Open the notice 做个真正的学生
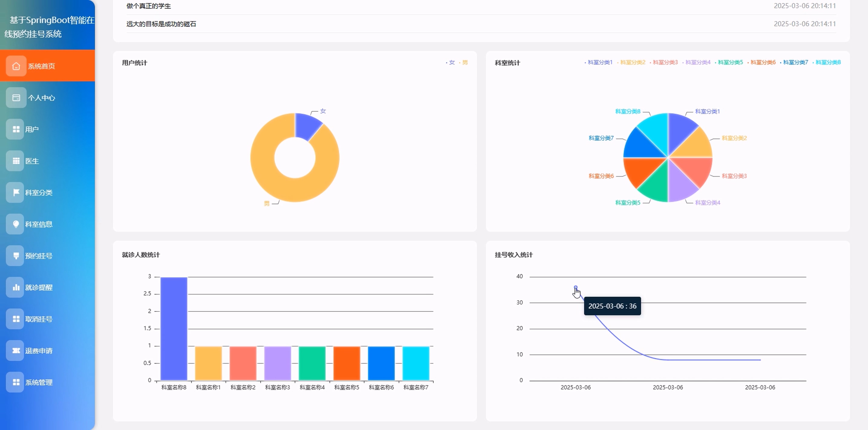This screenshot has height=430, width=868. (149, 6)
